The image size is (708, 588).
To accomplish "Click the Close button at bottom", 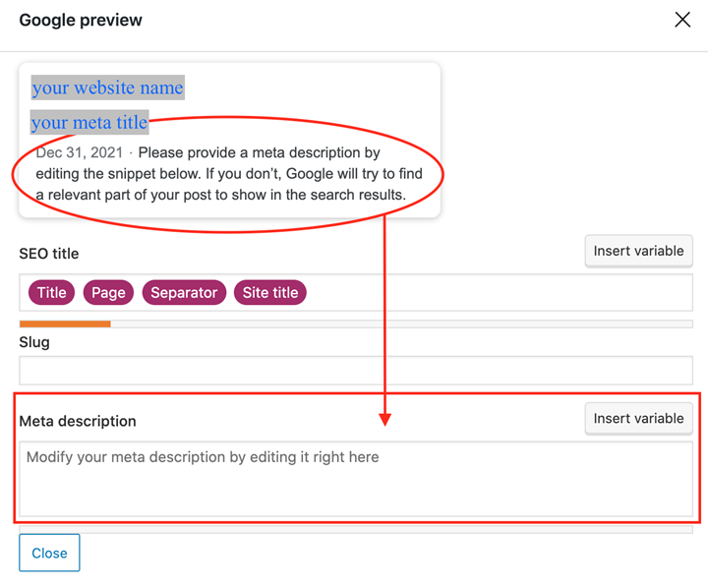I will click(49, 553).
